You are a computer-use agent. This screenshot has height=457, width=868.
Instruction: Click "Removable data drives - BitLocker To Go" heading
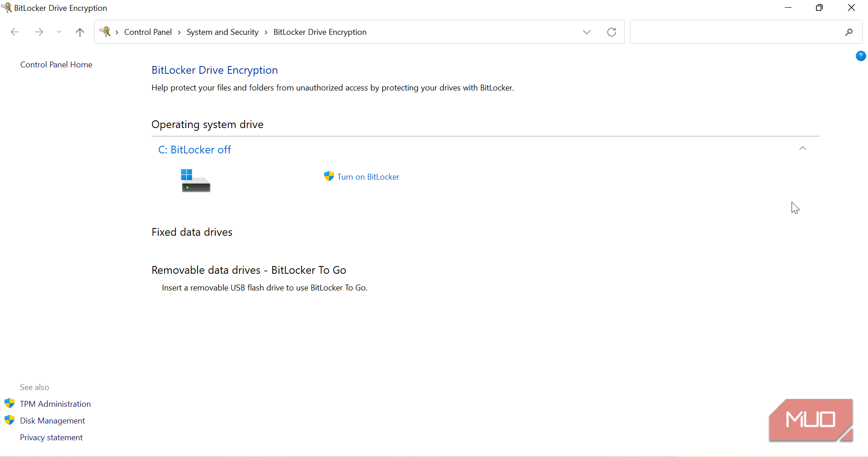coord(249,270)
